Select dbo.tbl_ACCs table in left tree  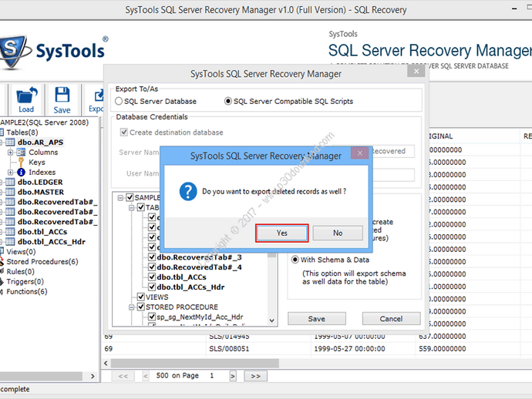42,232
